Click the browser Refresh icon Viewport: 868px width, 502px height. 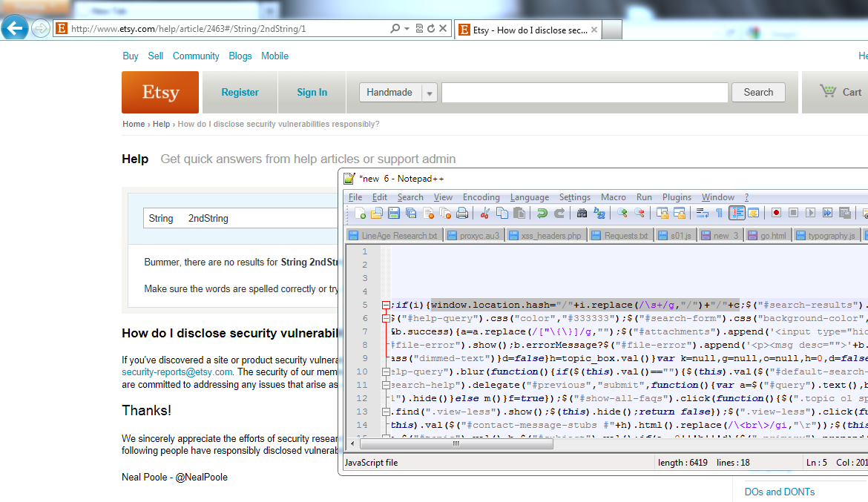coord(431,28)
